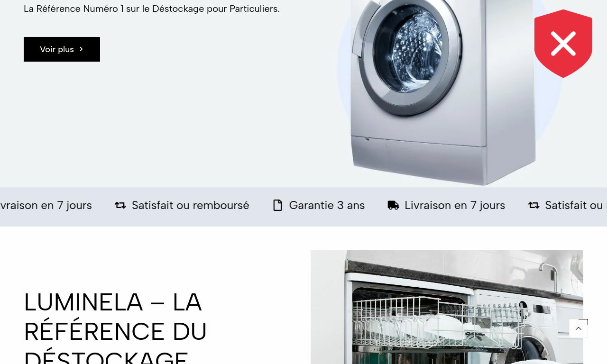Click the exchange arrows icon near right edge
This screenshot has width=607, height=364.
tap(534, 205)
